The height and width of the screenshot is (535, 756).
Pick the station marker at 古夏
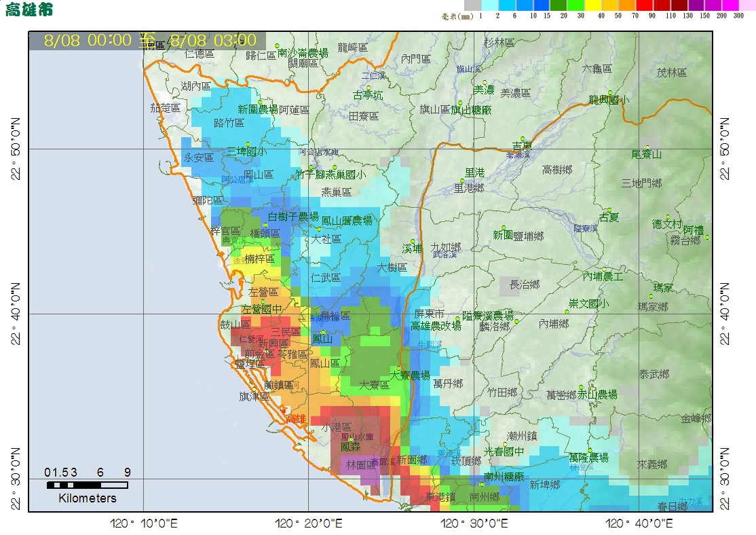pos(609,210)
